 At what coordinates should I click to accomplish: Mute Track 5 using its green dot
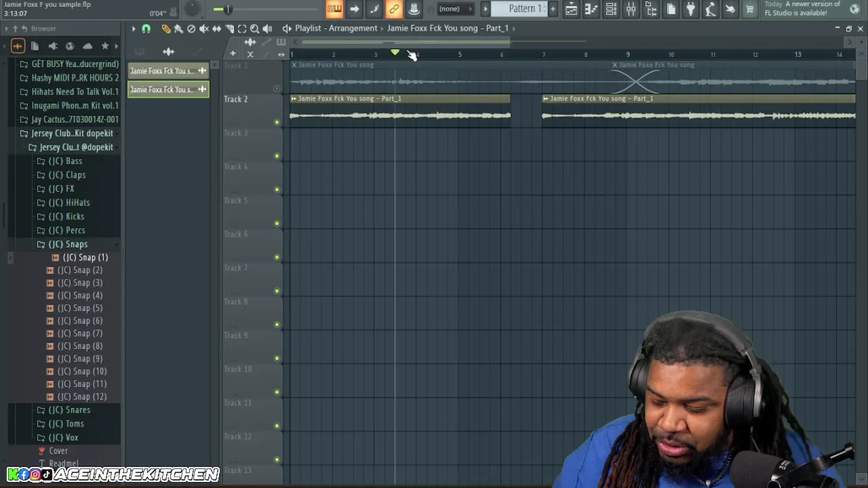point(277,223)
